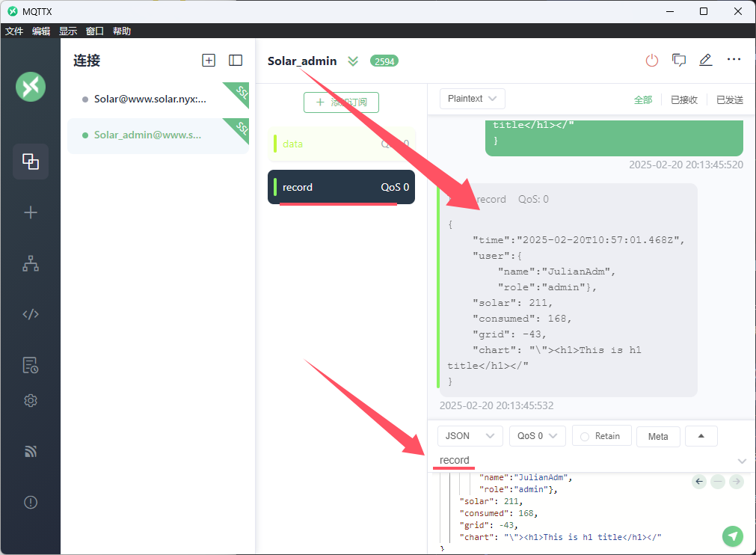Toggle the Retain radio option
Viewport: 756px width, 555px height.
[x=601, y=436]
